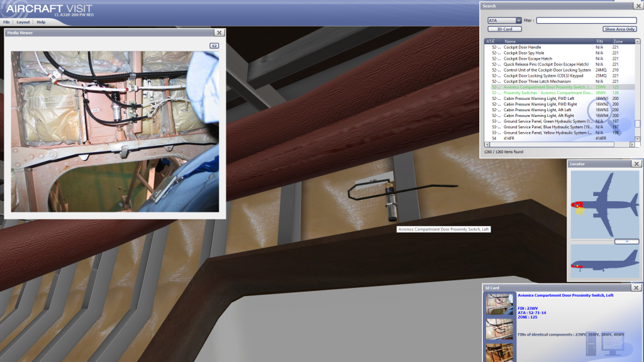Select Ground Service Panel, Green Hydraulic System
644x362 pixels.
pyautogui.click(x=559, y=121)
